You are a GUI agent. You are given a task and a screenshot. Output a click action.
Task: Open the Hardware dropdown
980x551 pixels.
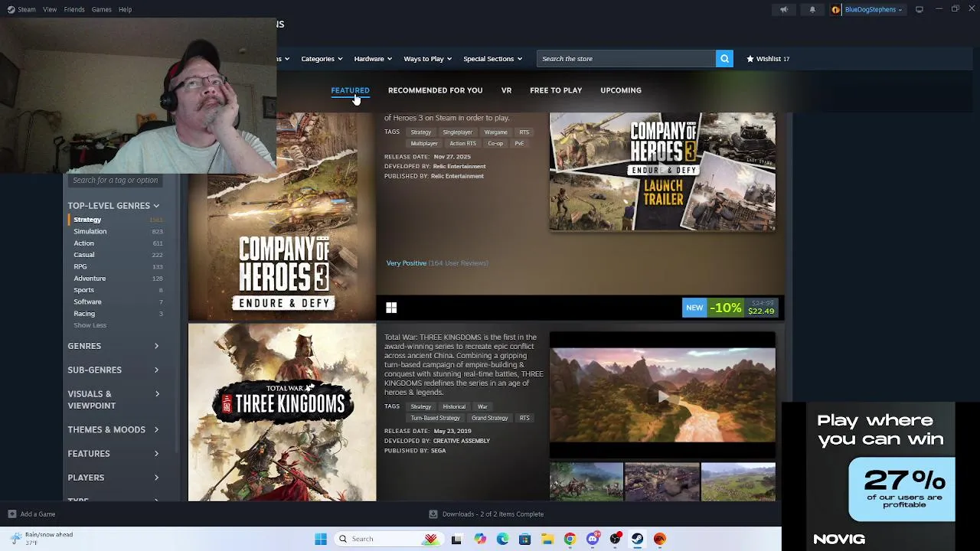coord(373,59)
